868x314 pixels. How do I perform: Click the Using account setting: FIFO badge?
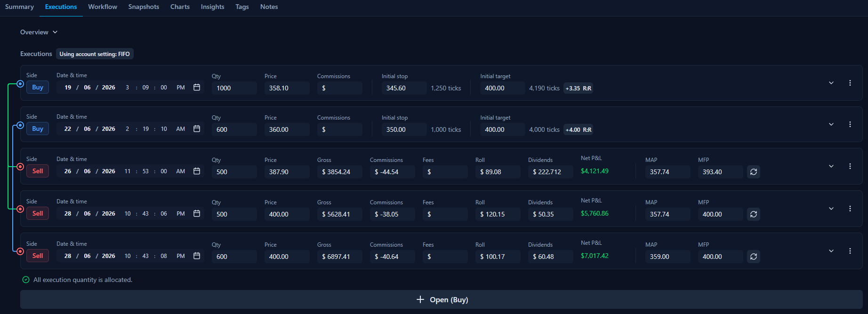pyautogui.click(x=95, y=54)
